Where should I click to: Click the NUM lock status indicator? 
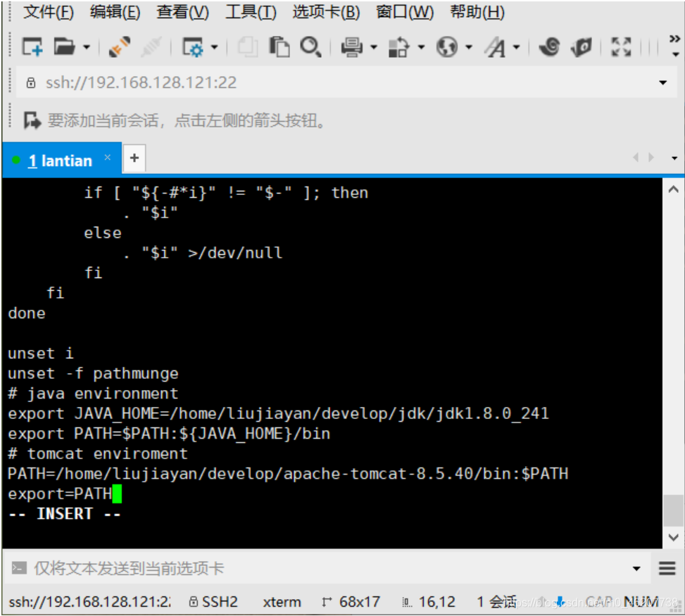tap(641, 602)
